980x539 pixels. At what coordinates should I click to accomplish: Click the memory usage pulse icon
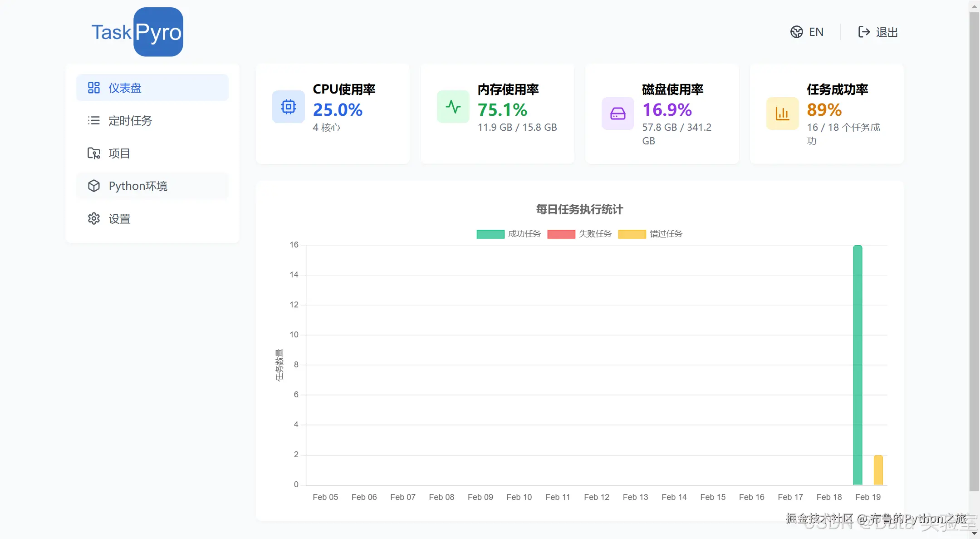coord(453,107)
